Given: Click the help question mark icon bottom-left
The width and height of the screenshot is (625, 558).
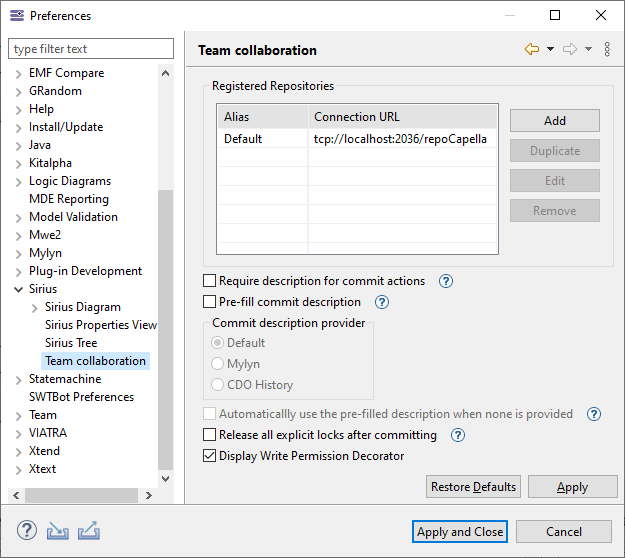Looking at the screenshot, I should coord(27,531).
